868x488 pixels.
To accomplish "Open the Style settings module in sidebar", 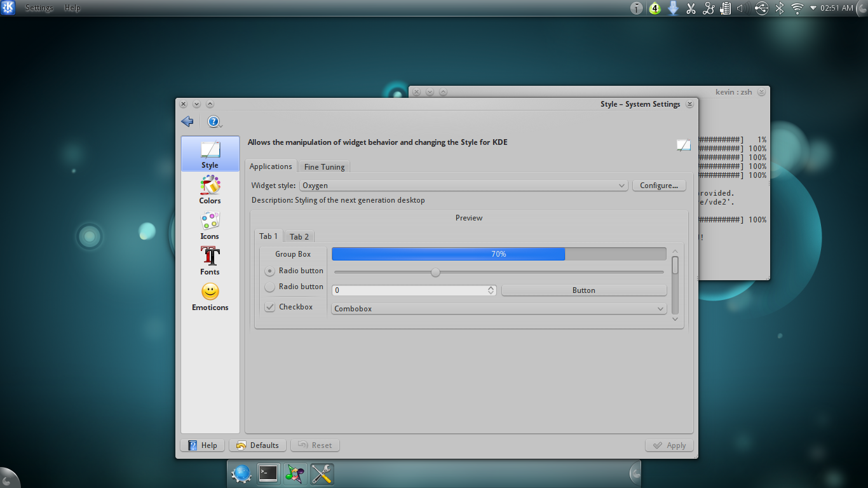I will click(x=210, y=154).
